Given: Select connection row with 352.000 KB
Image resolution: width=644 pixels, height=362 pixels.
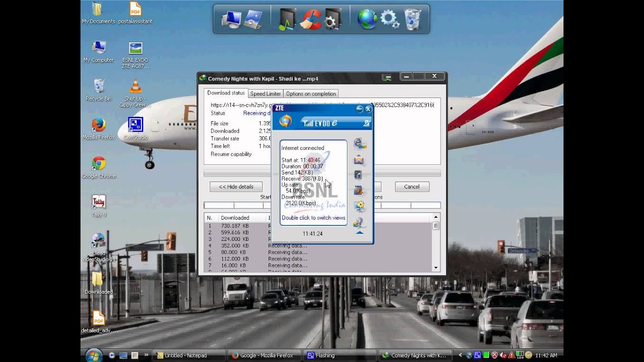Looking at the screenshot, I should (318, 246).
